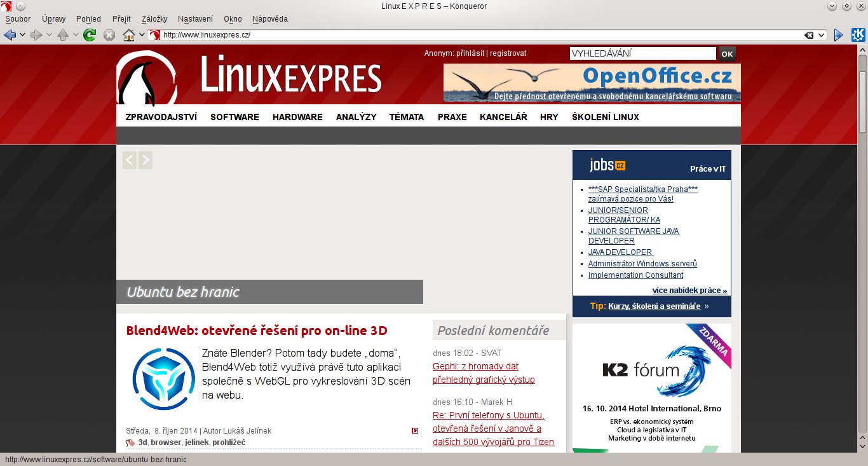Open the browser tag link
The height and width of the screenshot is (466, 868).
pos(166,442)
